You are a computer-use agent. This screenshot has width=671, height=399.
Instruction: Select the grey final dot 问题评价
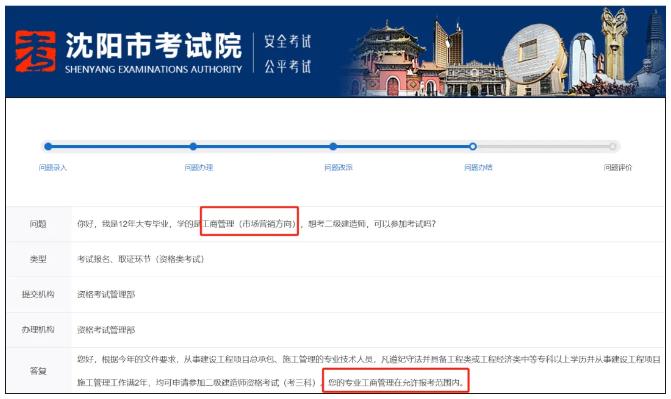[x=612, y=146]
